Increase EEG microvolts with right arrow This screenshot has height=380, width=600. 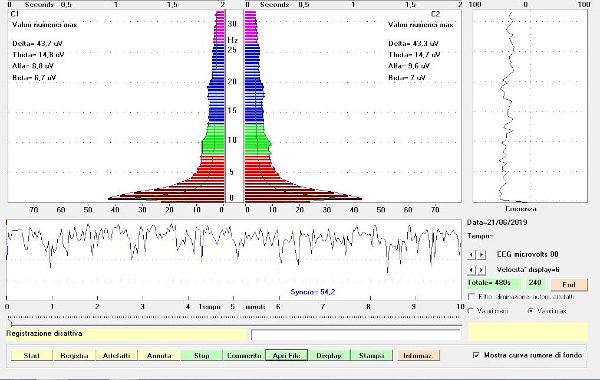481,255
